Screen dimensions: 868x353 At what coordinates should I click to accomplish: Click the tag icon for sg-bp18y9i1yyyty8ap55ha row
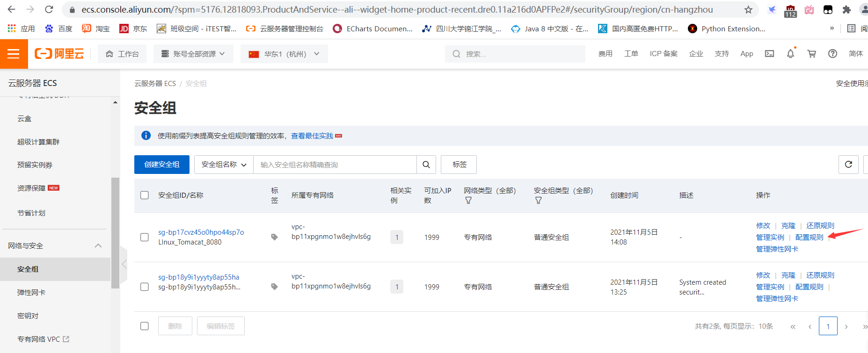pyautogui.click(x=274, y=287)
